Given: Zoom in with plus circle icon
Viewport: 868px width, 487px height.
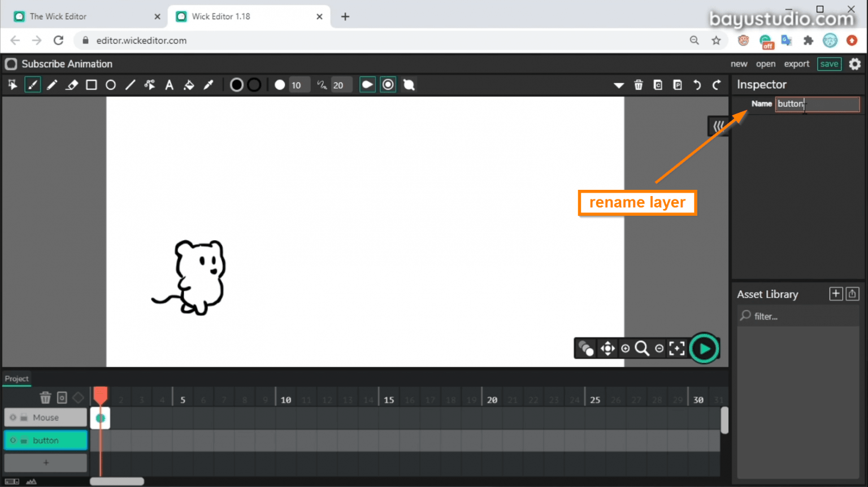Looking at the screenshot, I should point(626,349).
